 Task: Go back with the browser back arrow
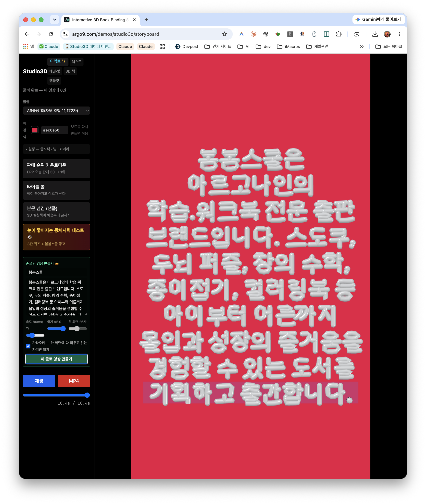click(27, 34)
